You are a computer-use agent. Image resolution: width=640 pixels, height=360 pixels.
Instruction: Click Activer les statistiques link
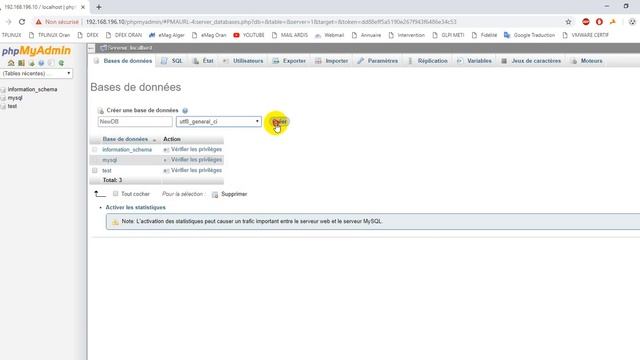point(136,207)
